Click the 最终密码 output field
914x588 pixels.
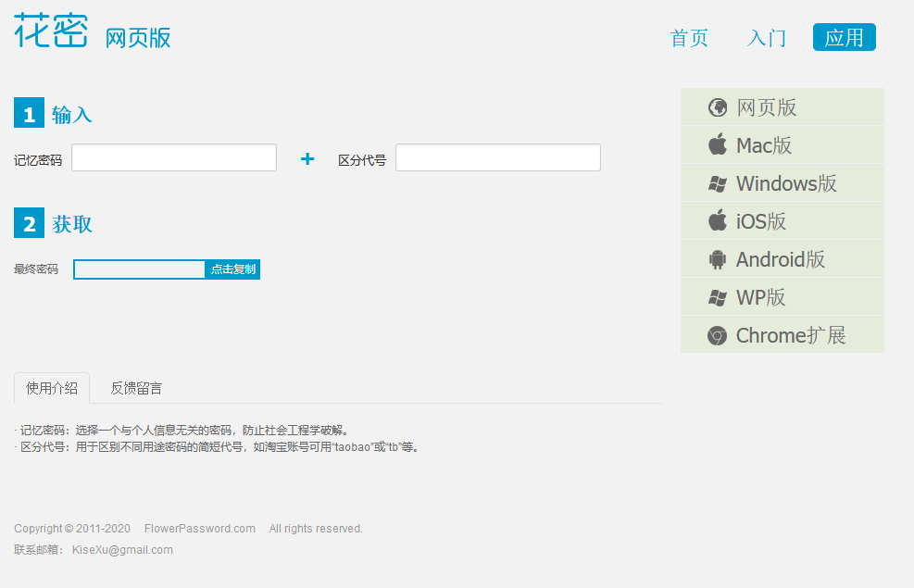pyautogui.click(x=139, y=269)
